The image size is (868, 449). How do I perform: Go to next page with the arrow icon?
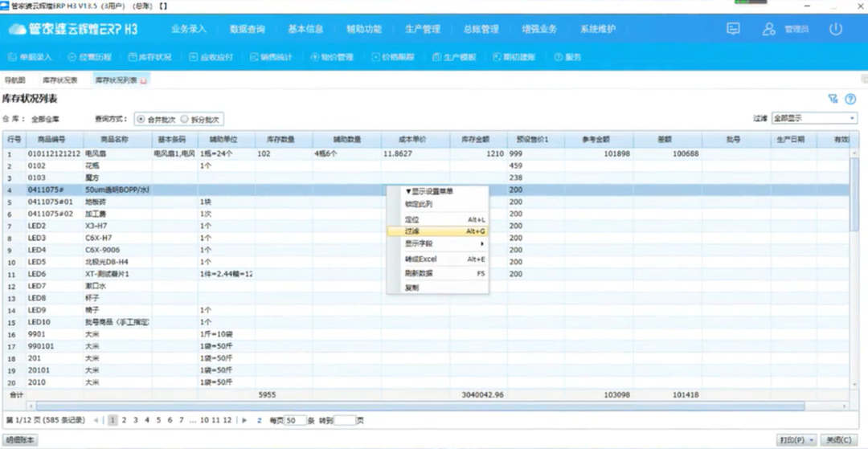(x=244, y=420)
